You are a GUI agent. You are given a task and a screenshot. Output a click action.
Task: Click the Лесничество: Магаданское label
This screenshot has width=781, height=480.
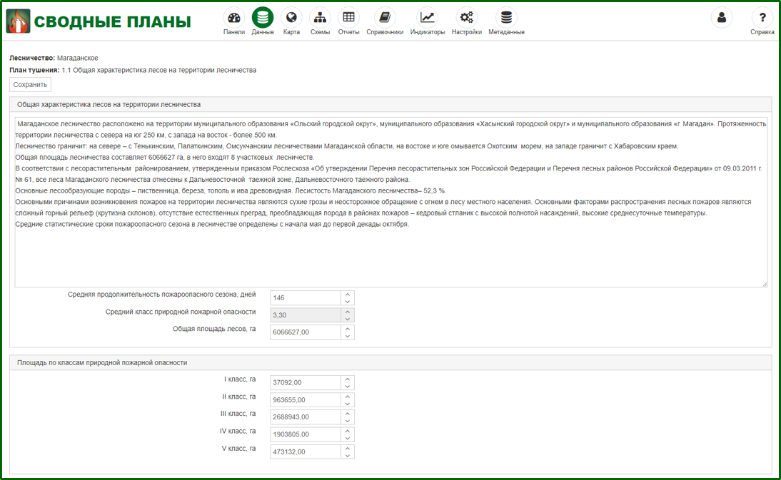[x=54, y=58]
